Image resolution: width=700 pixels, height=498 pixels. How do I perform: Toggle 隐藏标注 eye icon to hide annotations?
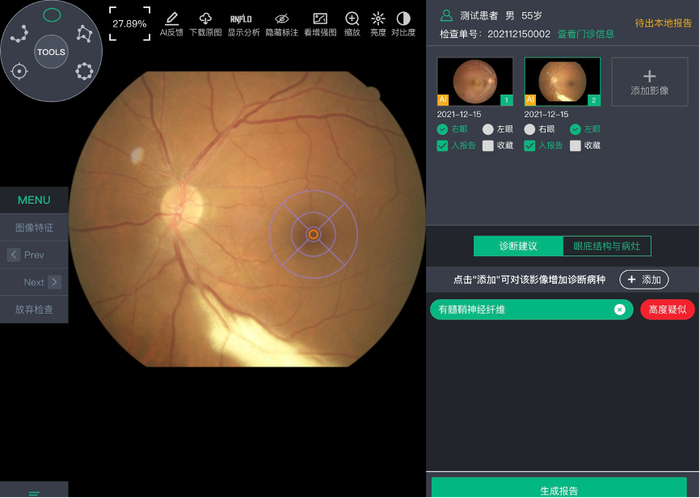point(282,19)
